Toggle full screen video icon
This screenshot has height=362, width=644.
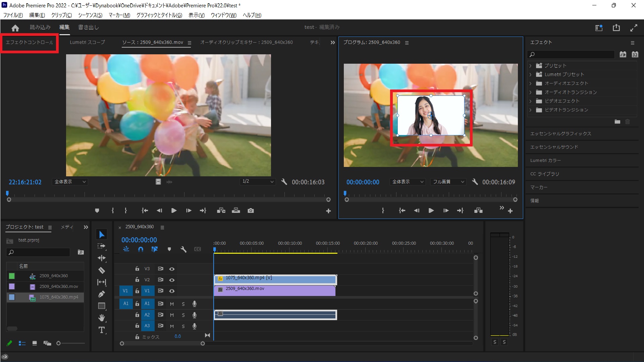[634, 28]
